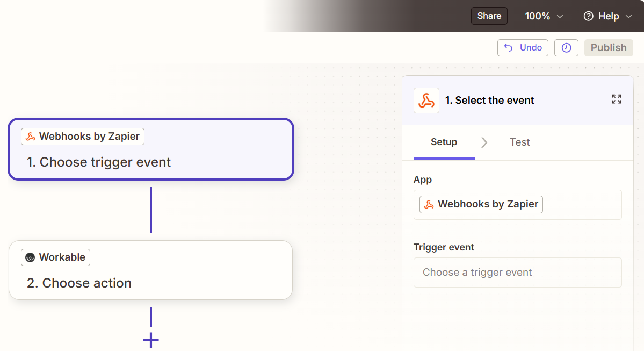
Task: Click the 'App' label
Action: pos(422,180)
